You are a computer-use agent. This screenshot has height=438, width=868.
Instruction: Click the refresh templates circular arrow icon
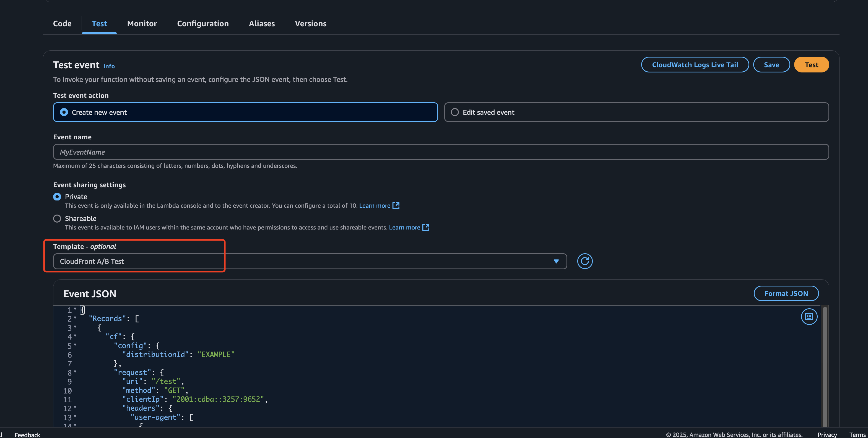click(x=585, y=261)
